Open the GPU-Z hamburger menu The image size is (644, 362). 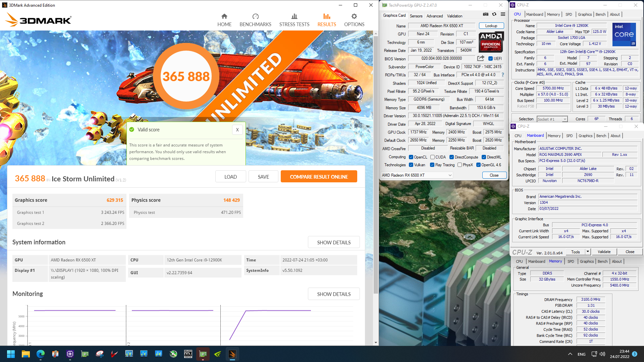click(503, 14)
